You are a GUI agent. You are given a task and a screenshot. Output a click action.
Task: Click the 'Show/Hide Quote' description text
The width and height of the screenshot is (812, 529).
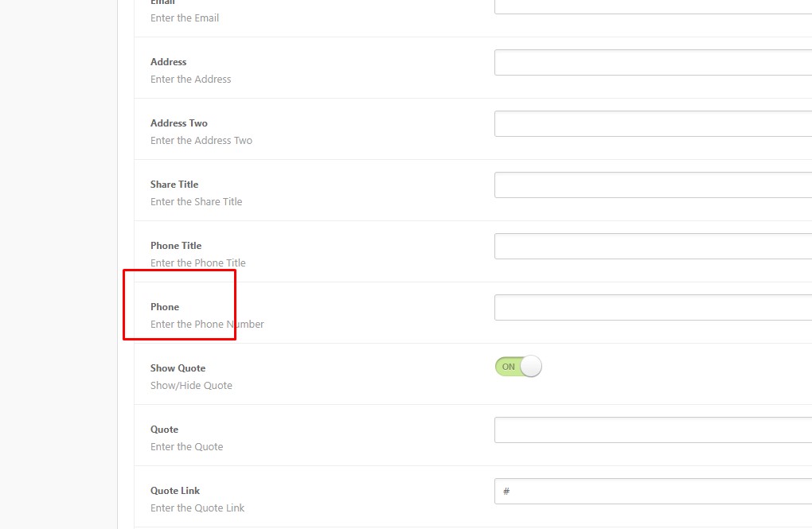(191, 386)
